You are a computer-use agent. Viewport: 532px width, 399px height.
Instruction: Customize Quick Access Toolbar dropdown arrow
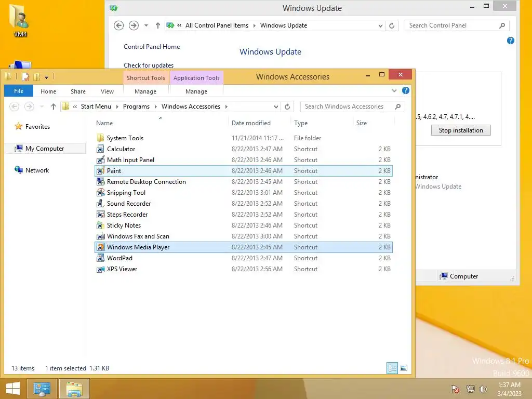[46, 77]
